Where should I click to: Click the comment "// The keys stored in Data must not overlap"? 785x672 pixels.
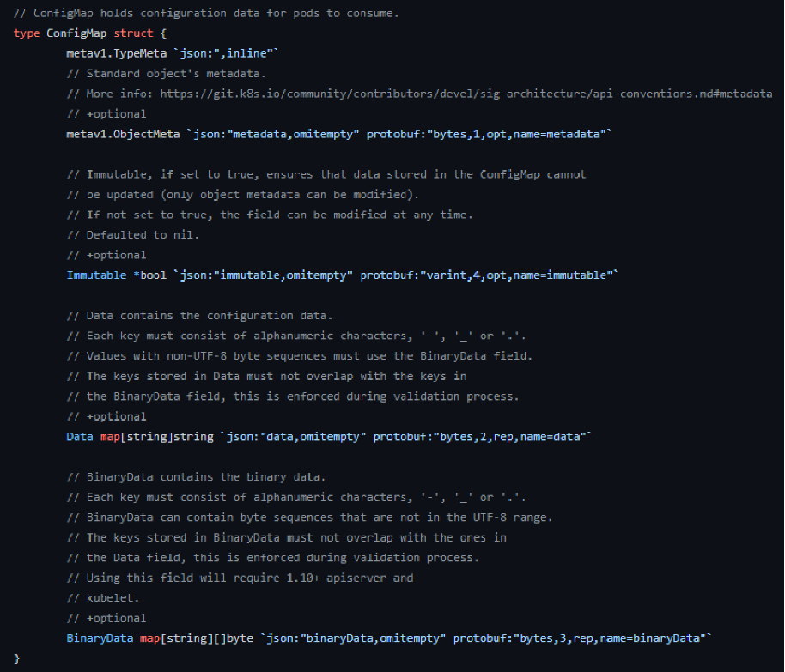(x=267, y=376)
